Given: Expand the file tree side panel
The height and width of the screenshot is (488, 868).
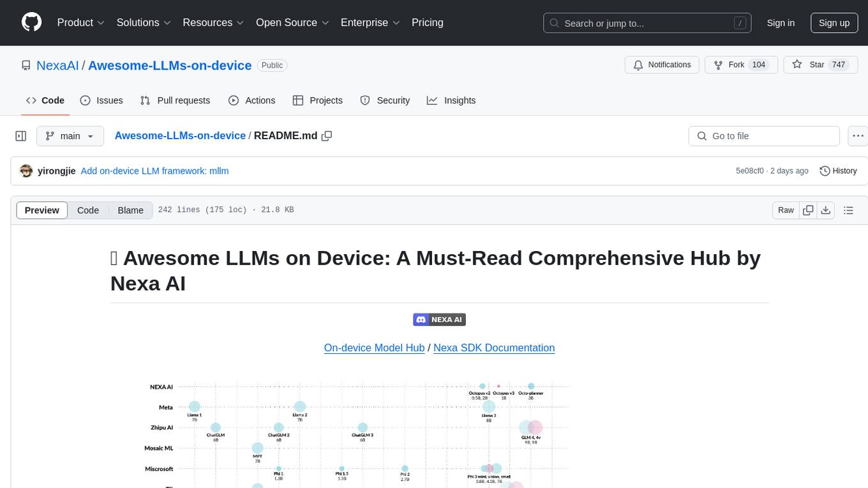Looking at the screenshot, I should 21,136.
